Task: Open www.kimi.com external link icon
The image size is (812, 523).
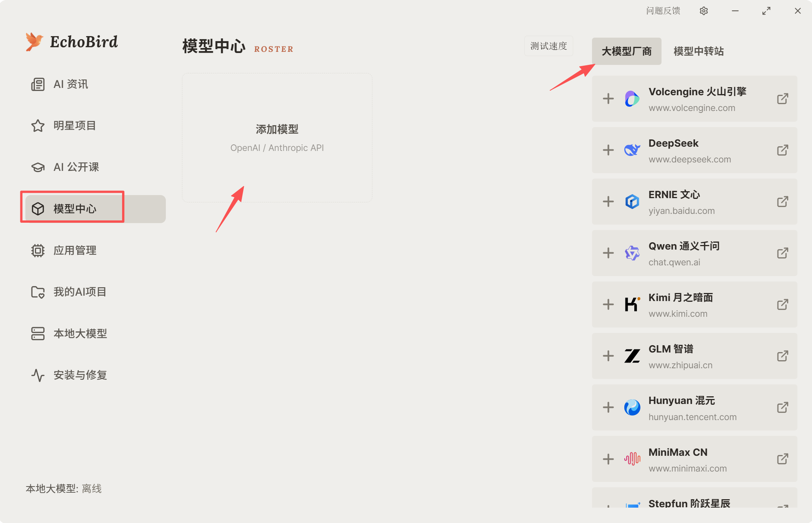Action: pos(782,305)
